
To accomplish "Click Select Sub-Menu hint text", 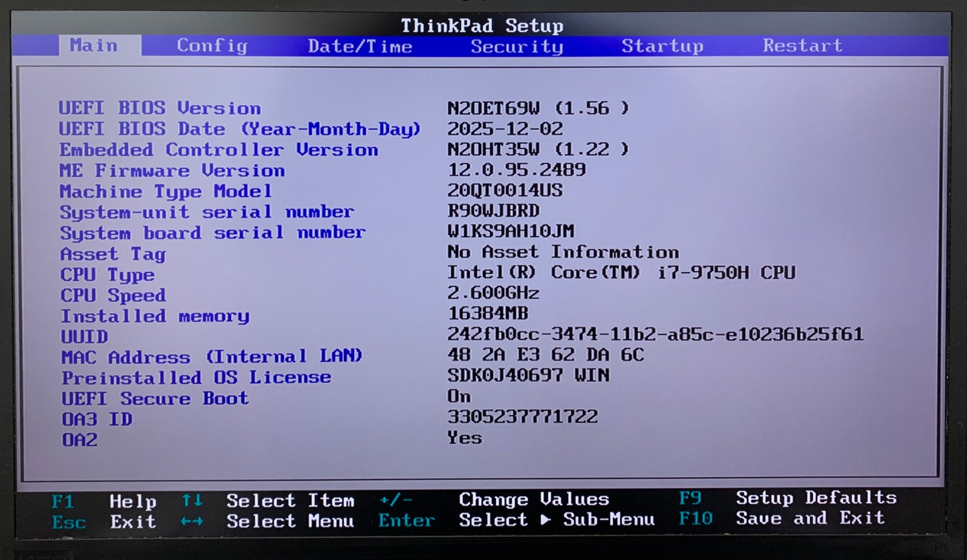I will (557, 520).
